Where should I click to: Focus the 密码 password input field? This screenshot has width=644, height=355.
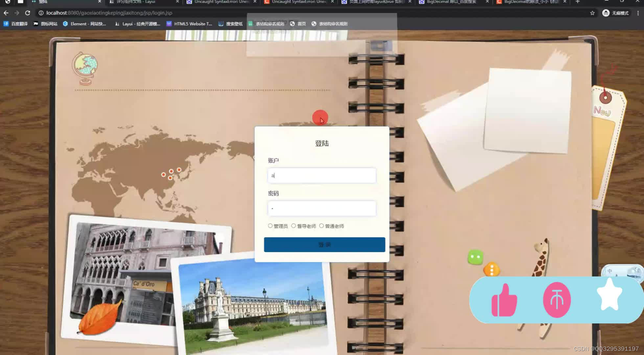click(x=322, y=208)
